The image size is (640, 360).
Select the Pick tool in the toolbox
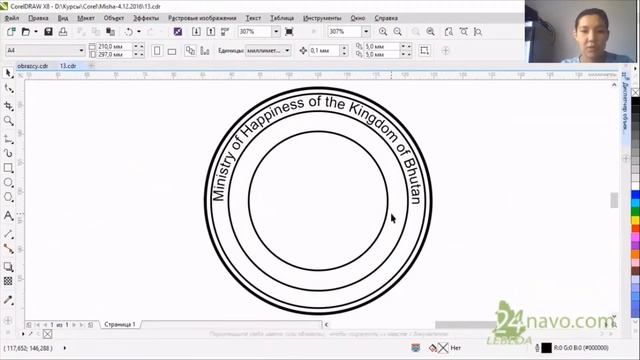point(9,73)
